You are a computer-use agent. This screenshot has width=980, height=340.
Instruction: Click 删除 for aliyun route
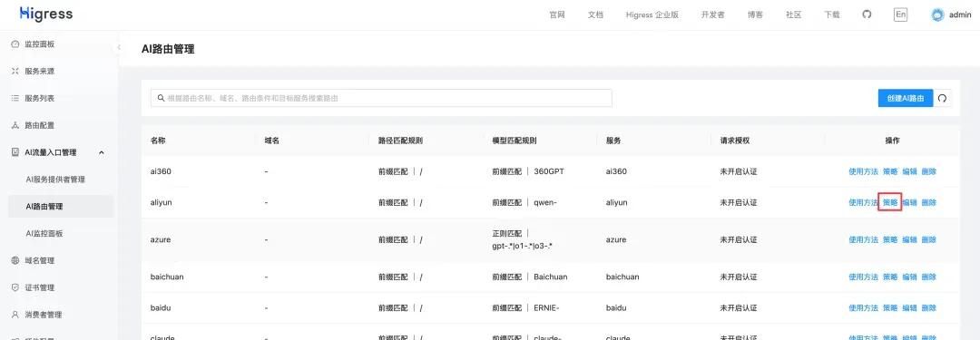tap(929, 202)
